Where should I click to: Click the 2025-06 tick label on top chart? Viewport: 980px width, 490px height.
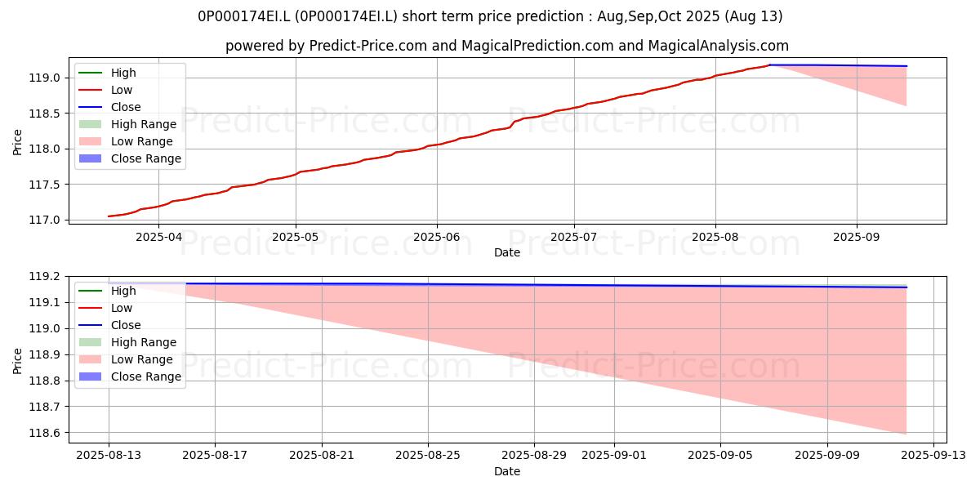[x=437, y=237]
